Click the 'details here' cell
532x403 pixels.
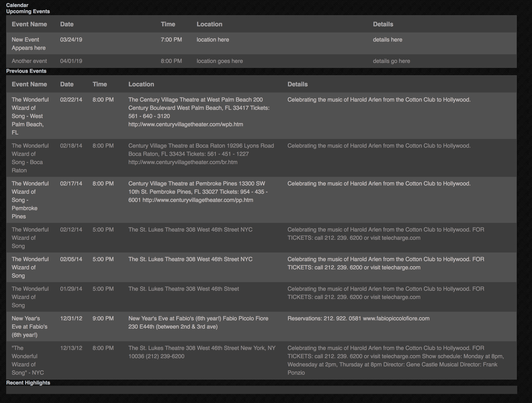(x=387, y=40)
